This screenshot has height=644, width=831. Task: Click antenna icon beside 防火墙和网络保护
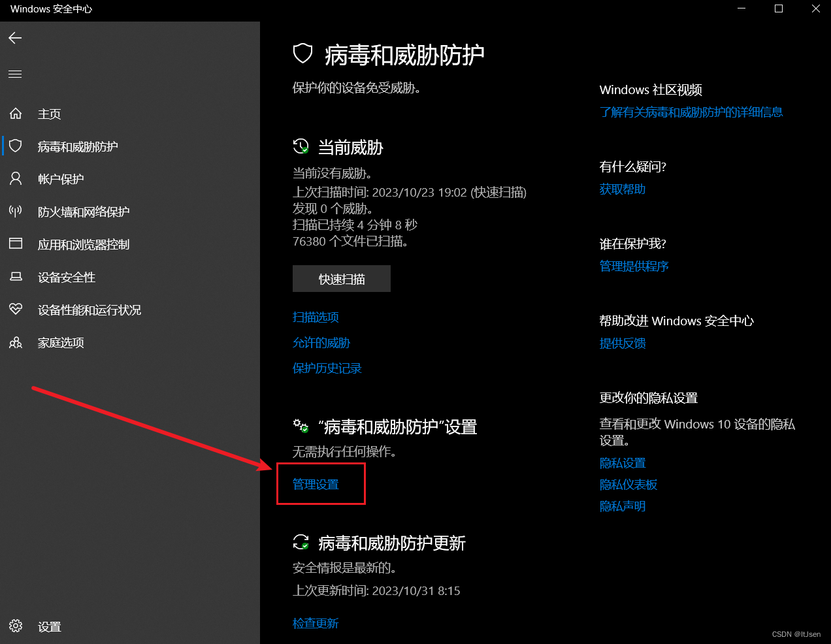(x=16, y=211)
